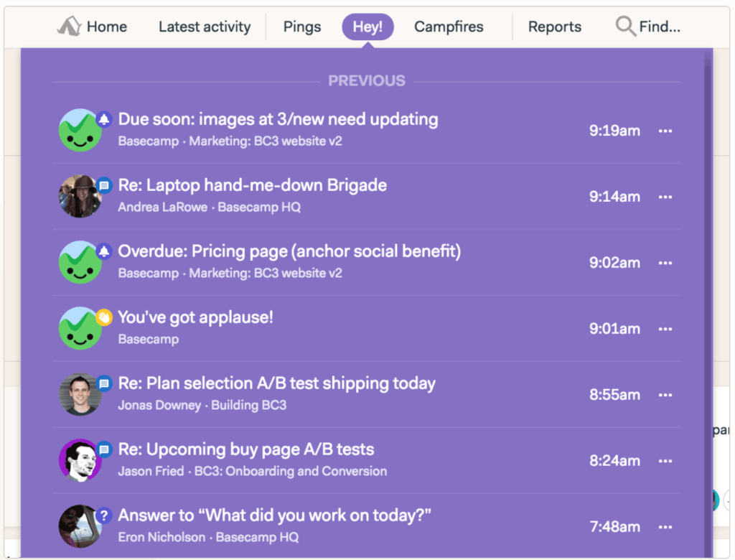Open the options menu for the 7:48am notification
Viewport: 735px width, 560px height.
pyautogui.click(x=665, y=527)
